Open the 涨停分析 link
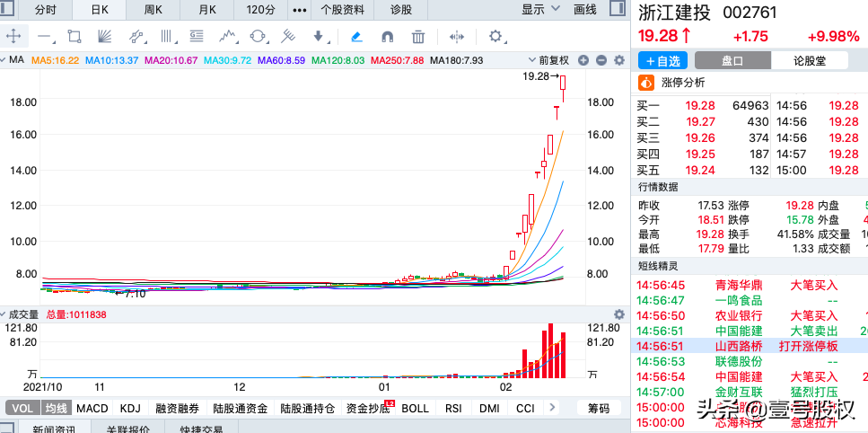This screenshot has height=433, width=868. click(x=684, y=83)
